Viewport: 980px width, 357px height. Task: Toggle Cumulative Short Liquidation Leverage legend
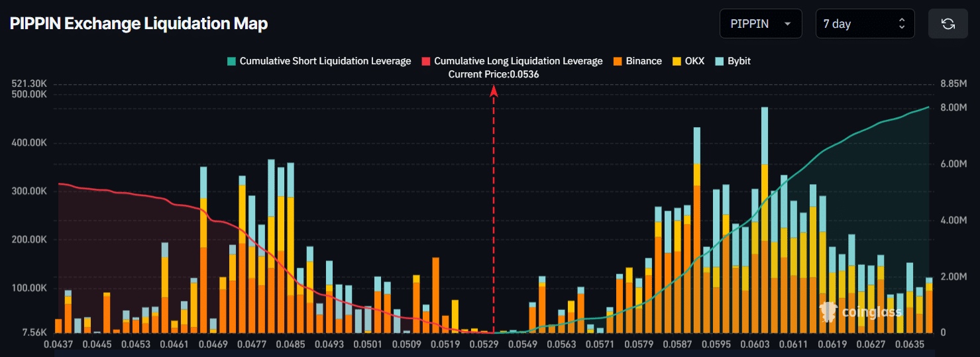(325, 61)
